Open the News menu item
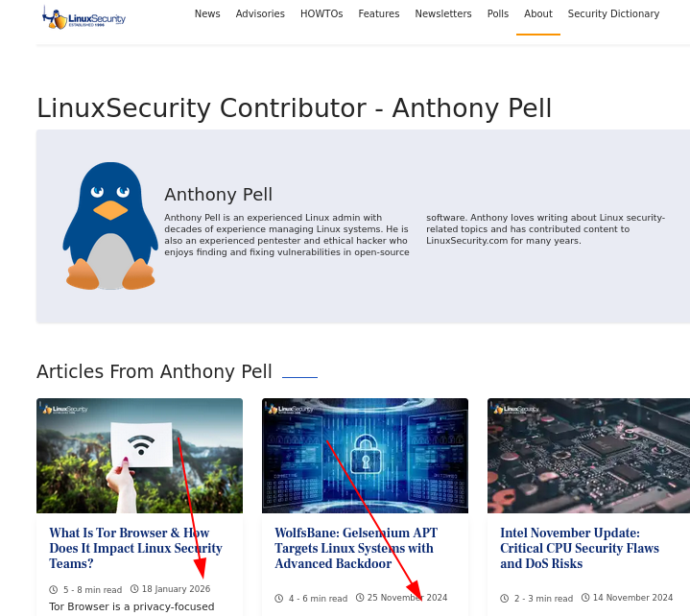This screenshot has height=616, width=690. 207,14
